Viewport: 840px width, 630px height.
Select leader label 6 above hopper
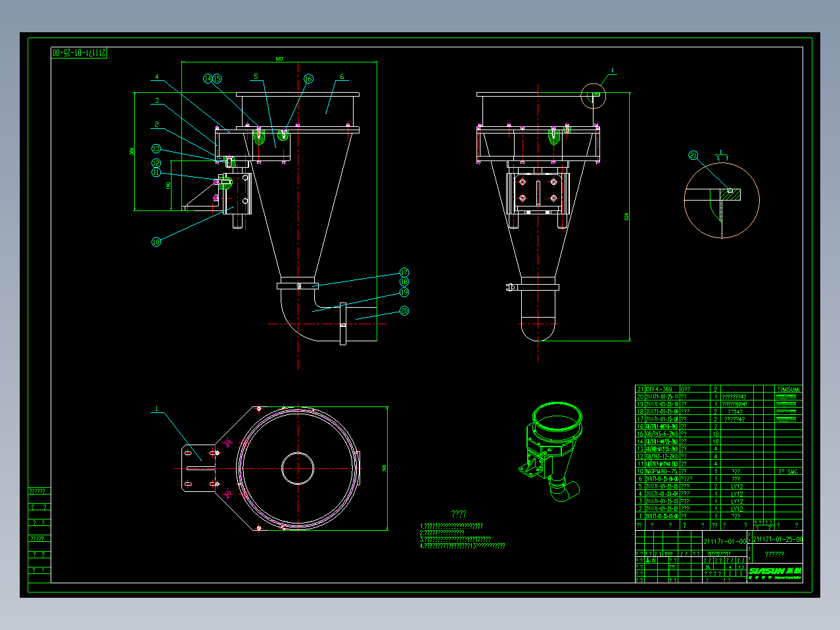(x=342, y=77)
